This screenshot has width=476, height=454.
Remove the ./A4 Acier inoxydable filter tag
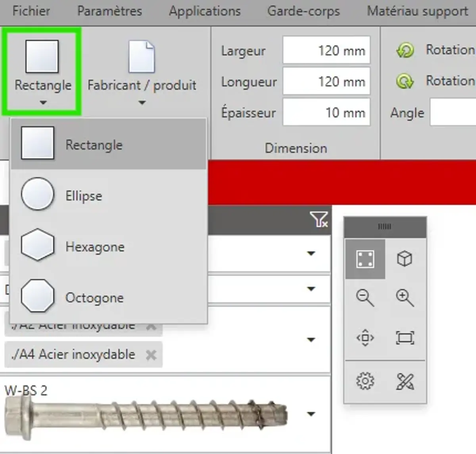[x=151, y=355]
